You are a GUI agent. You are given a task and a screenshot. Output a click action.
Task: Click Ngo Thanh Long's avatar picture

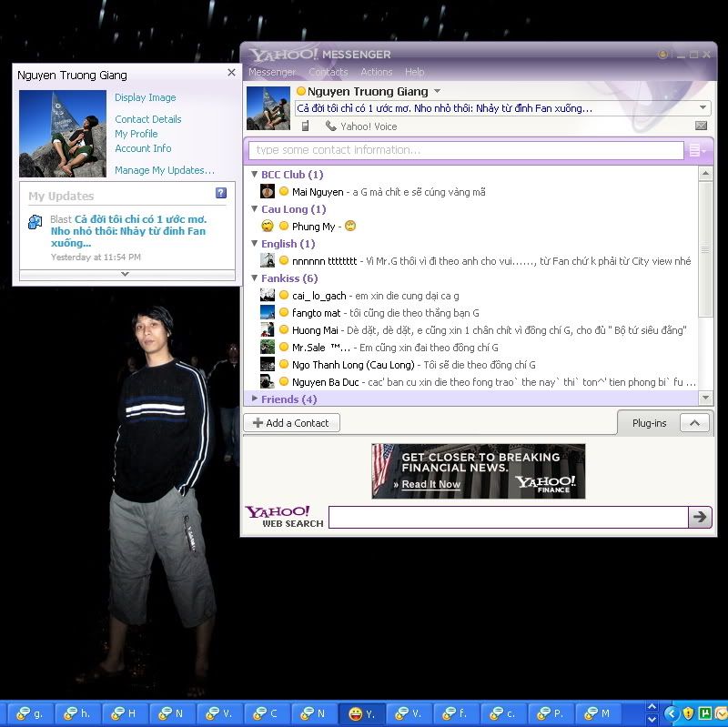click(267, 365)
